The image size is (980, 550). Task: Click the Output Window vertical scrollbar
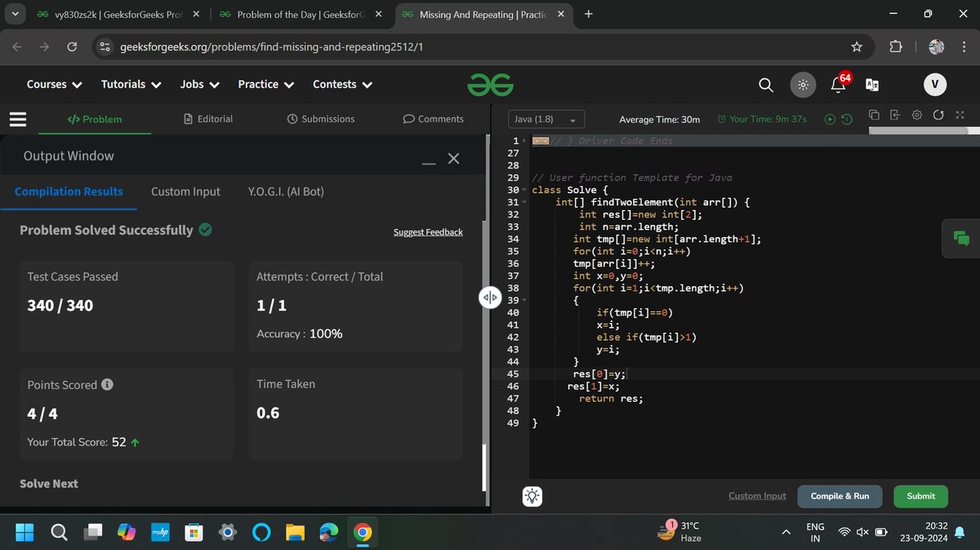[x=486, y=469]
